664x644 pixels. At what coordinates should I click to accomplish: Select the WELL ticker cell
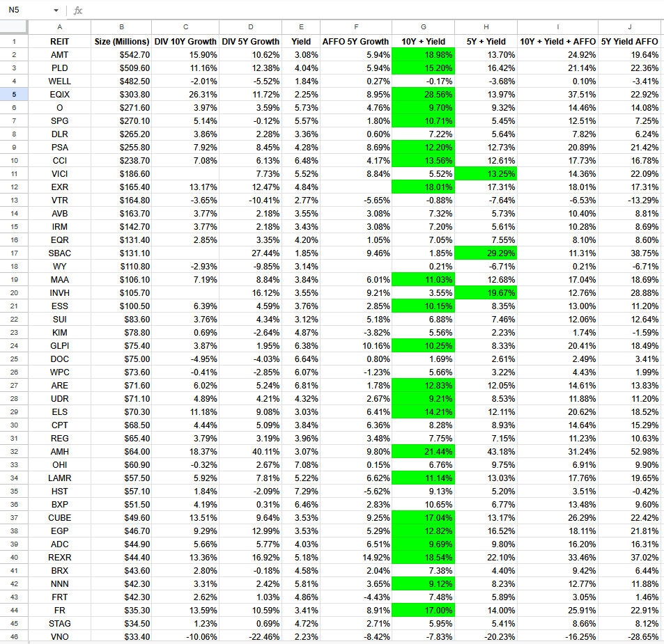coord(60,81)
